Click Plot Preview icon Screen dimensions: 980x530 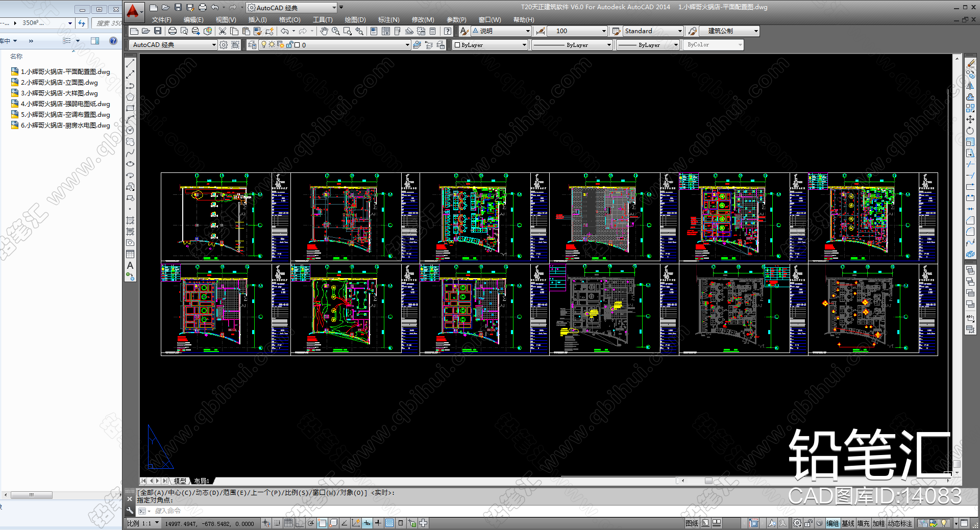184,31
